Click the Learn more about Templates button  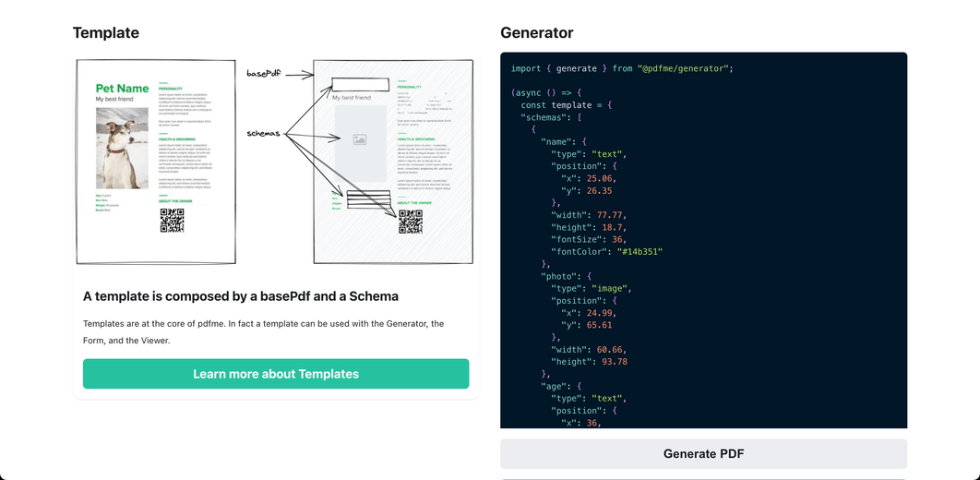[276, 374]
